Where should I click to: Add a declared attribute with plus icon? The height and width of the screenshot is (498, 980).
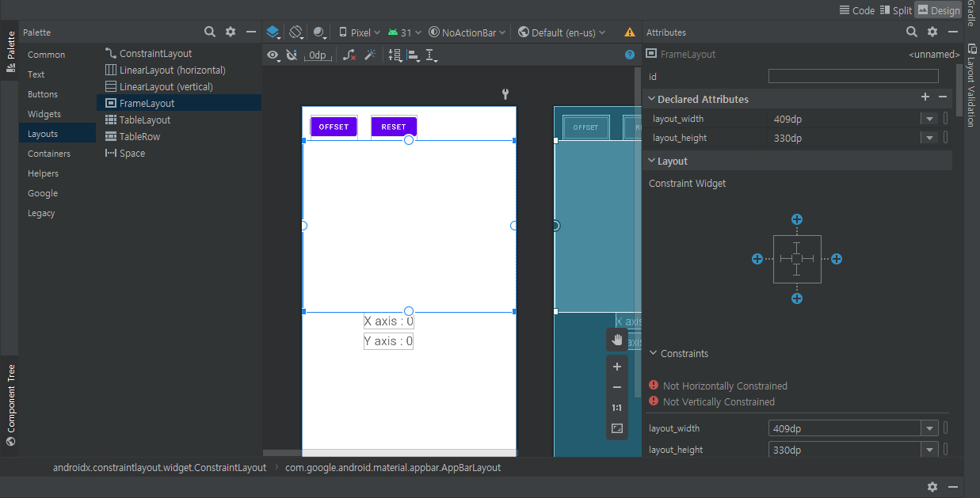pos(925,97)
